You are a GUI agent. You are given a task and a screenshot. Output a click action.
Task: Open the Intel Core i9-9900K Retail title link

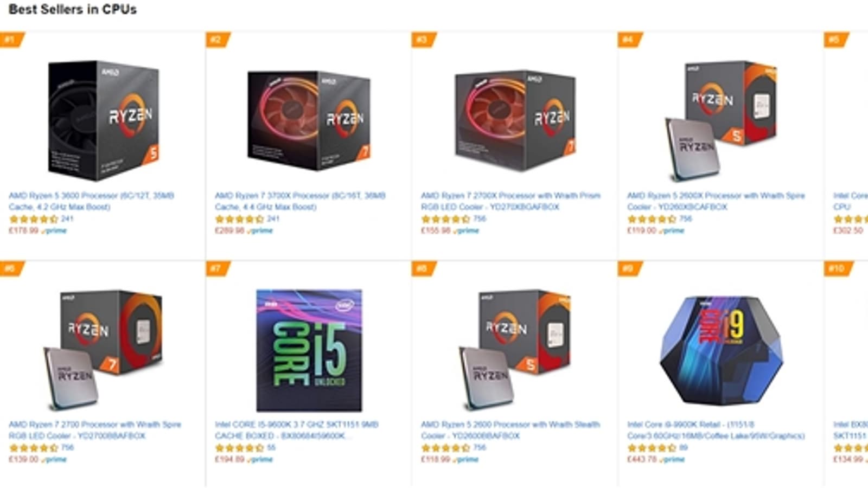click(x=716, y=430)
